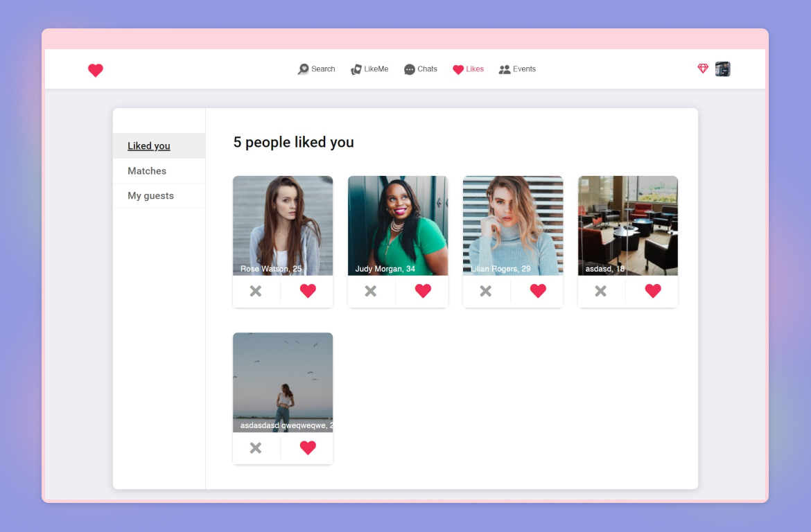
Task: Like asdasd, 18 with the heart icon
Action: [x=653, y=291]
